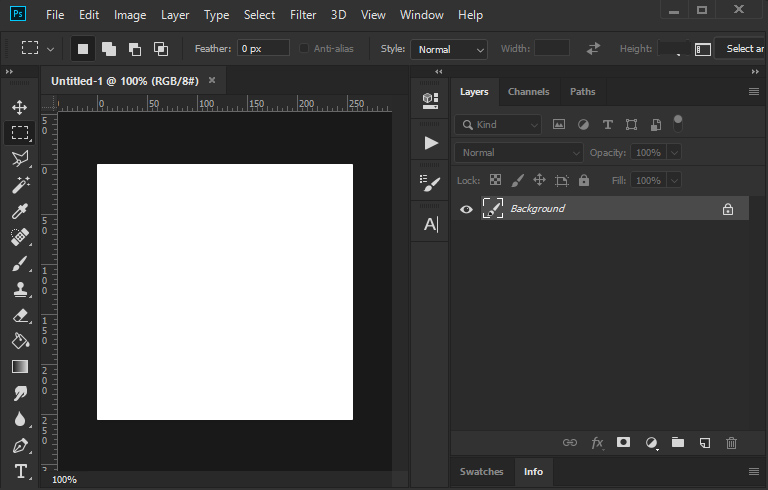Filter for shape layers
This screenshot has width=768, height=490.
coord(631,124)
